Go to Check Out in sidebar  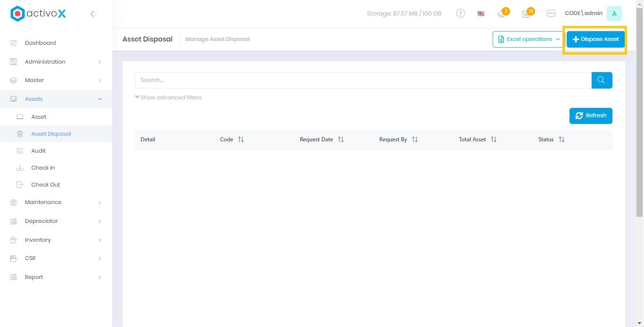tap(45, 185)
